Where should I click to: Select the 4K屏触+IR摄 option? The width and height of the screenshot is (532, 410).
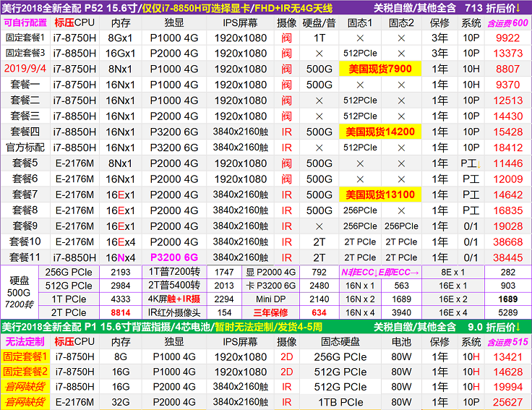[x=174, y=299]
